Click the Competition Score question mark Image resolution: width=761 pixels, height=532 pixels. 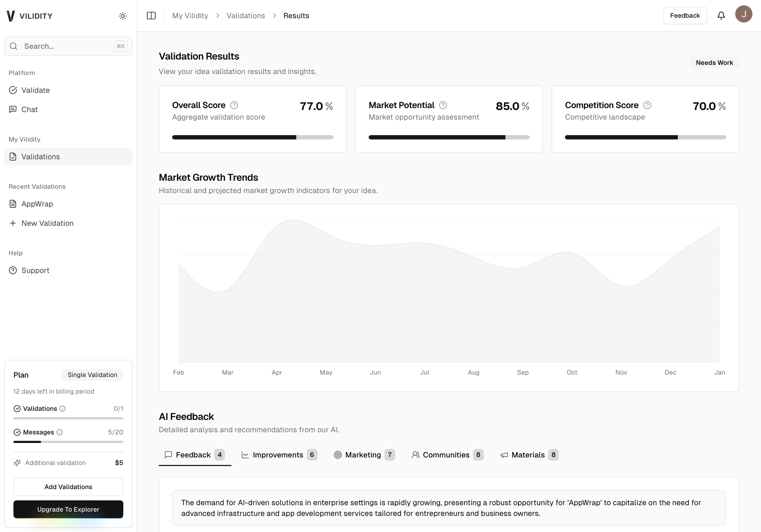(647, 105)
